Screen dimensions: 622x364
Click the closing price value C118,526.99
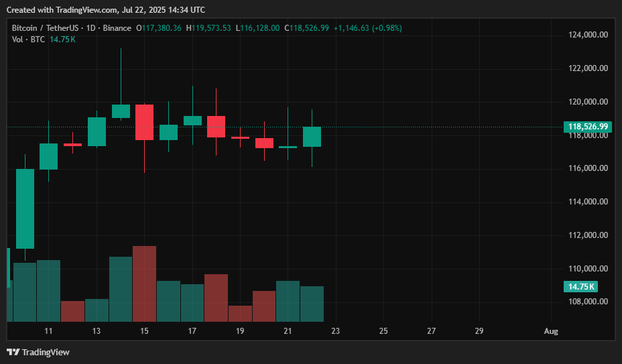306,28
